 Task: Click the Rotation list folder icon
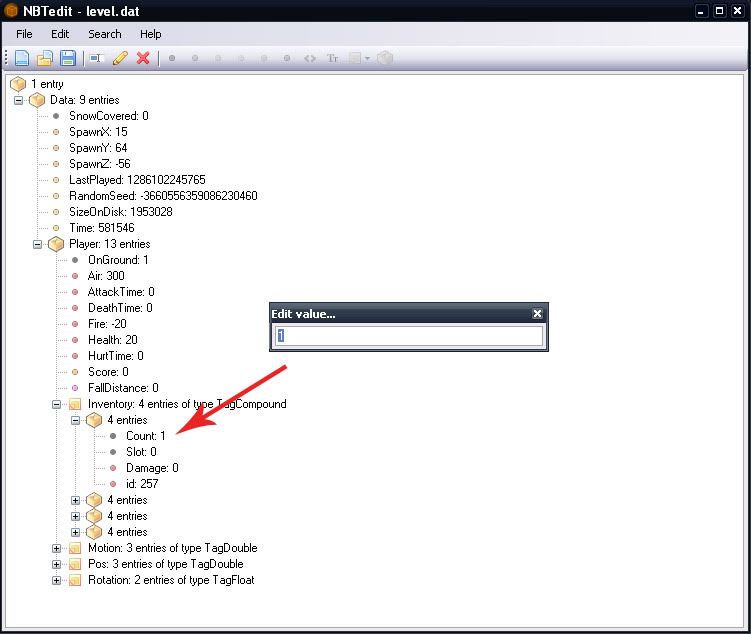click(75, 580)
